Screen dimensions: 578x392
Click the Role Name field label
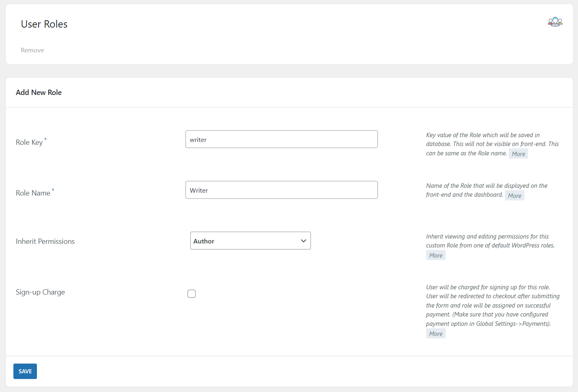point(33,193)
